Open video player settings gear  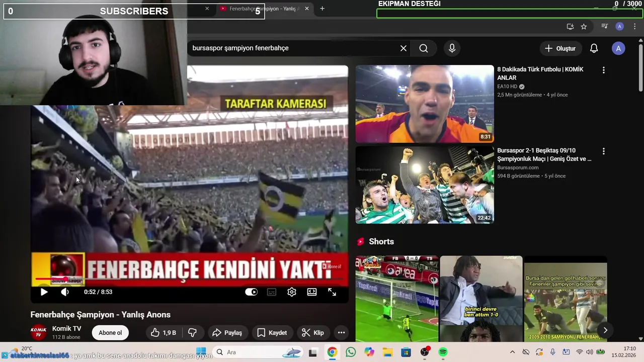point(292,292)
